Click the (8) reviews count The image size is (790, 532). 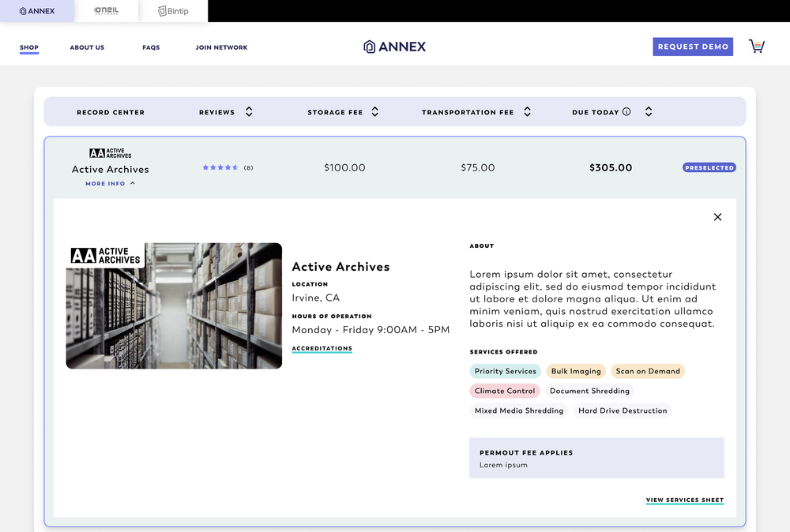tap(248, 167)
